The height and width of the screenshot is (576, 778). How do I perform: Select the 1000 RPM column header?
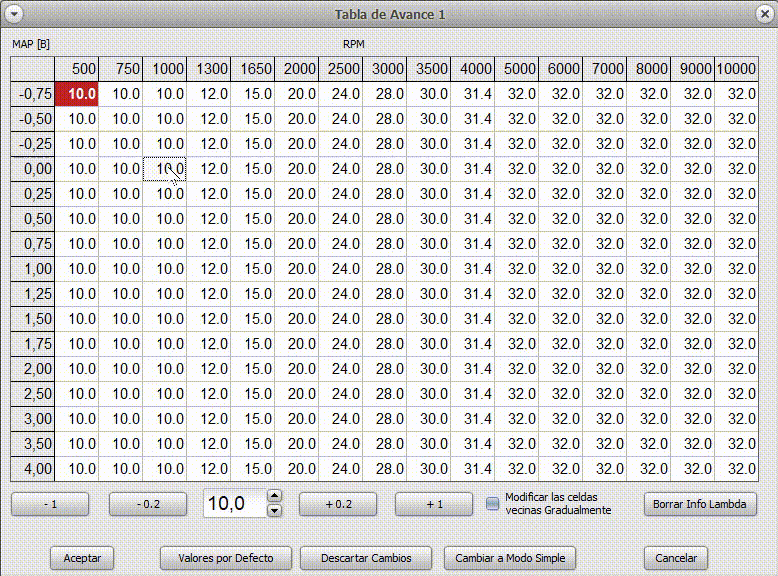click(165, 69)
